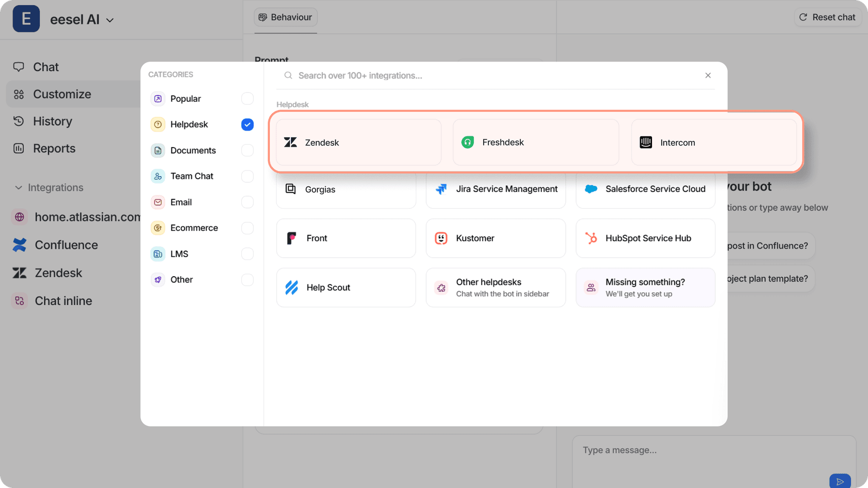
Task: Click the Freshdesk headset icon
Action: [x=468, y=142]
